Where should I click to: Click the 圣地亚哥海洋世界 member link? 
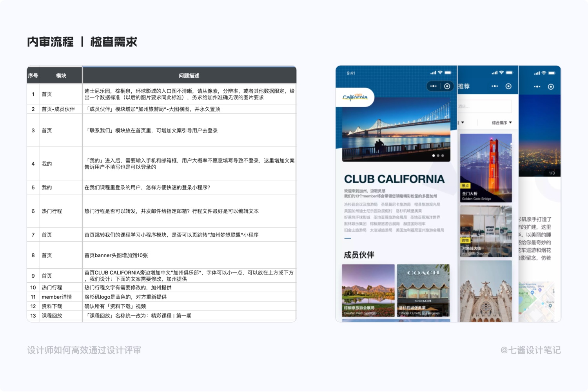(x=425, y=217)
